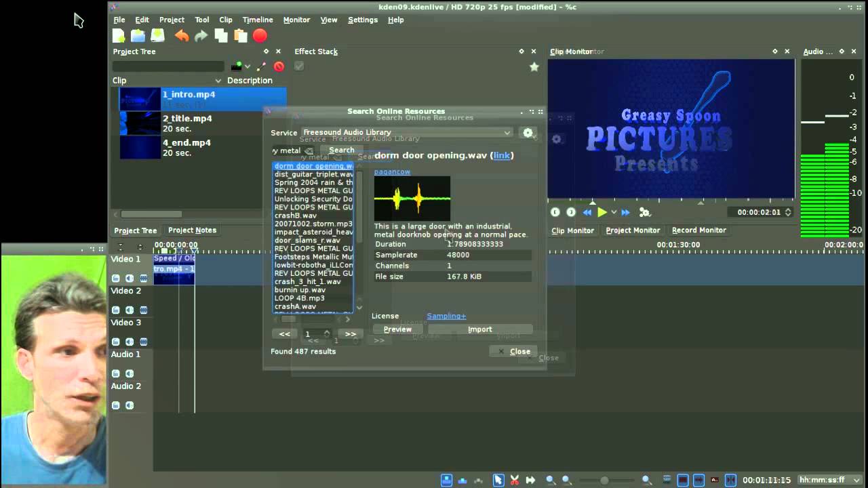Create a new project via toolbar icon
Image resolution: width=868 pixels, height=488 pixels.
[x=119, y=36]
